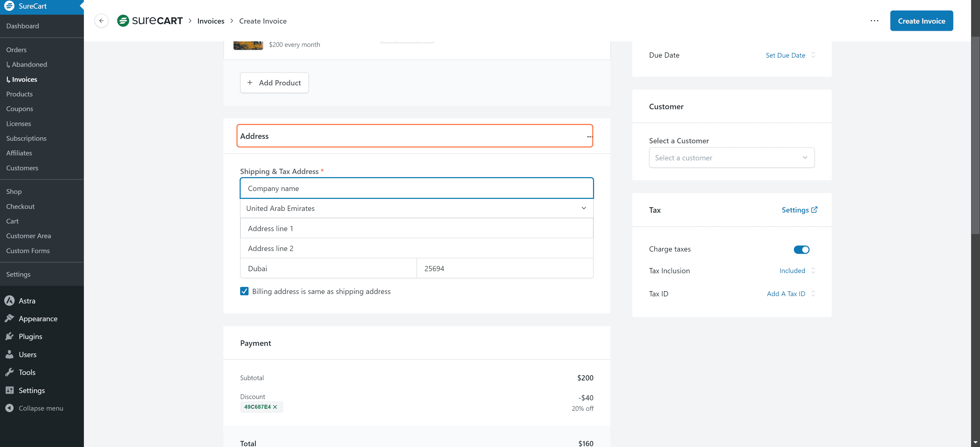The height and width of the screenshot is (447, 980).
Task: Open the Select a customer dropdown
Action: click(731, 158)
